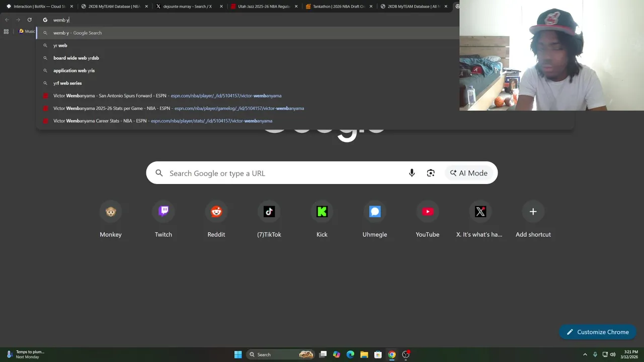Go back with the browser back arrow
The height and width of the screenshot is (362, 644).
click(7, 20)
